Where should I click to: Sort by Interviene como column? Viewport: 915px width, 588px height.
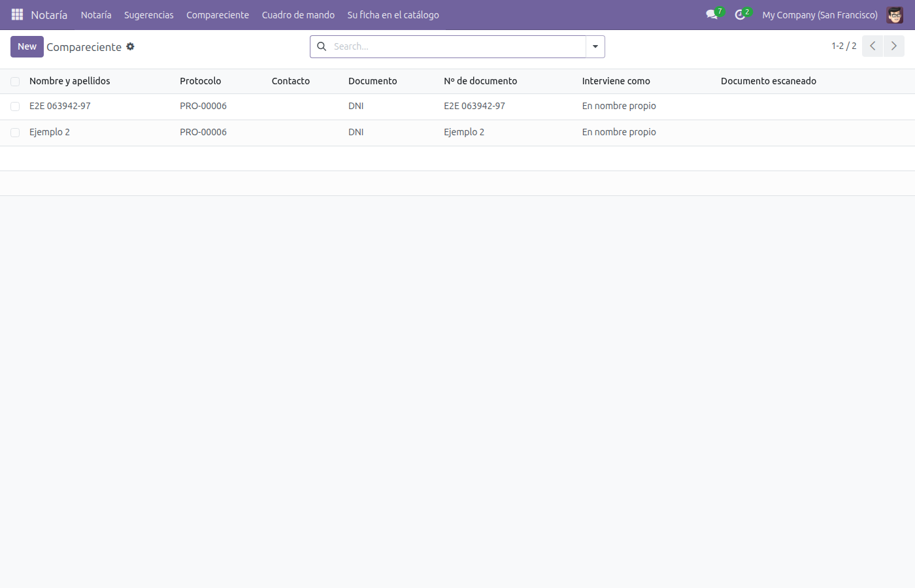(x=616, y=81)
